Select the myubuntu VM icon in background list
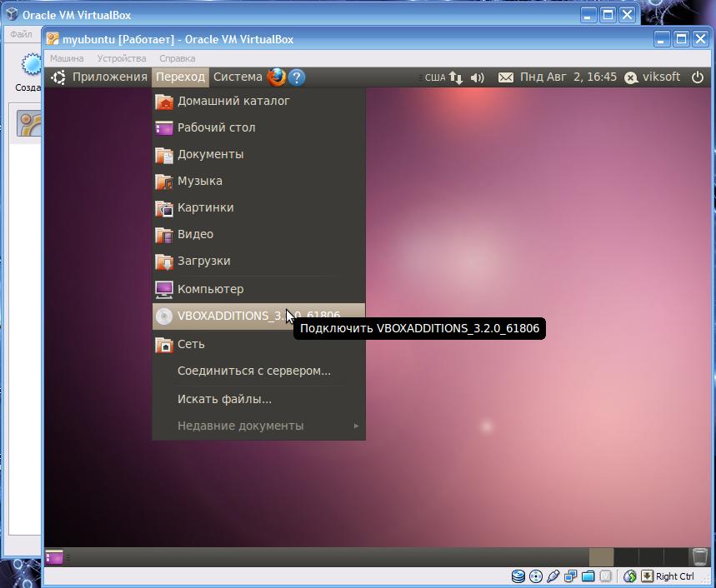Screen dimensions: 716x588 click(x=29, y=123)
